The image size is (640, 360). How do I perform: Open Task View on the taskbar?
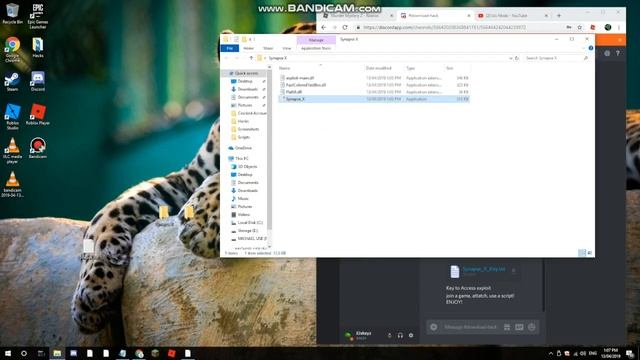click(41, 353)
